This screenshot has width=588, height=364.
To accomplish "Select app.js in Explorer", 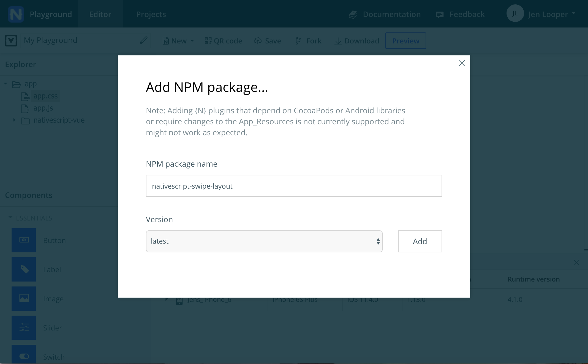I will [43, 108].
